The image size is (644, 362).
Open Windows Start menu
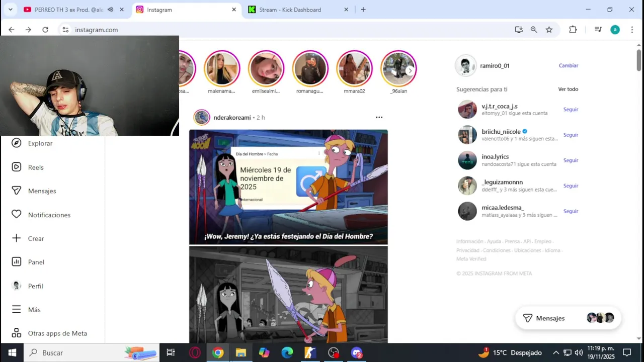(x=12, y=353)
